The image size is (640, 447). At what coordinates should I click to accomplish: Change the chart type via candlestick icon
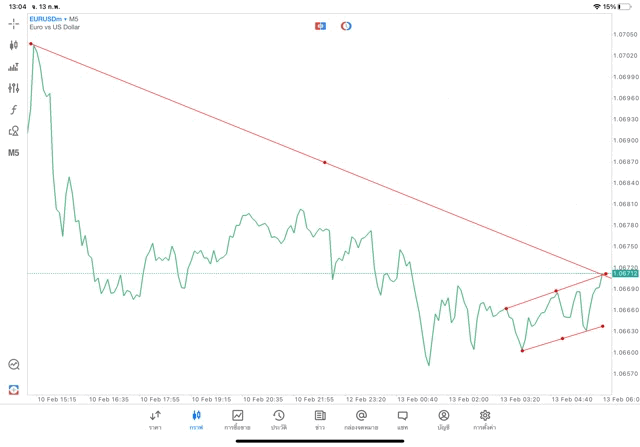click(x=13, y=45)
